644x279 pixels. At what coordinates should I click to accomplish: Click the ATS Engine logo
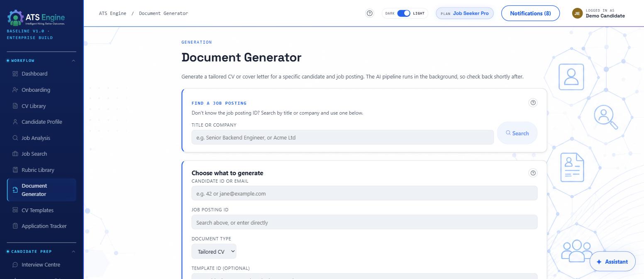tap(36, 17)
